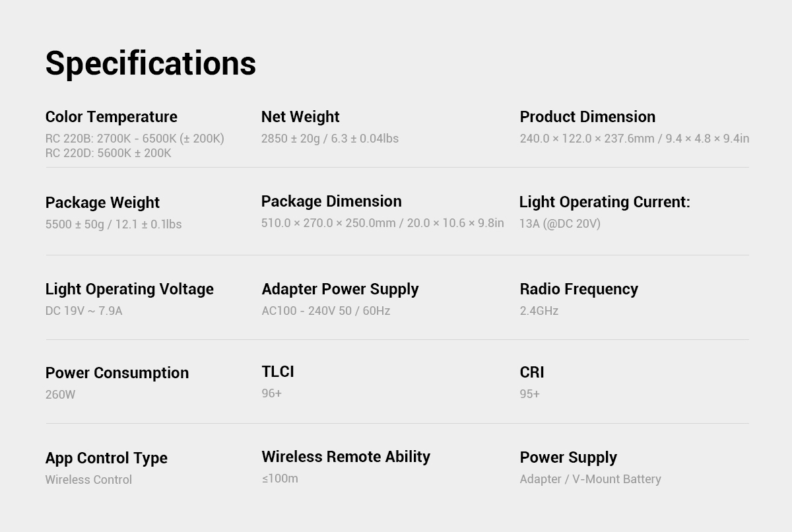Select the RC 220B color temperature line
This screenshot has height=532, width=792.
[135, 139]
